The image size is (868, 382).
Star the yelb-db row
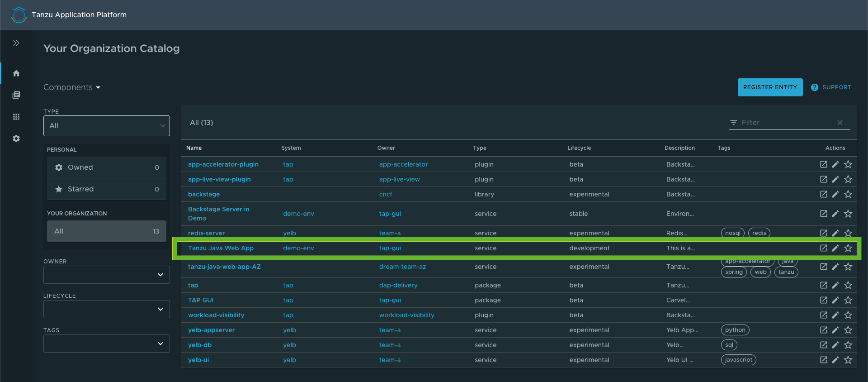[848, 345]
